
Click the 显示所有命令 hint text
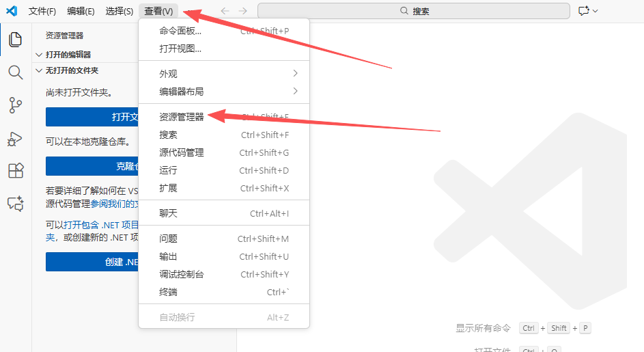click(x=483, y=328)
